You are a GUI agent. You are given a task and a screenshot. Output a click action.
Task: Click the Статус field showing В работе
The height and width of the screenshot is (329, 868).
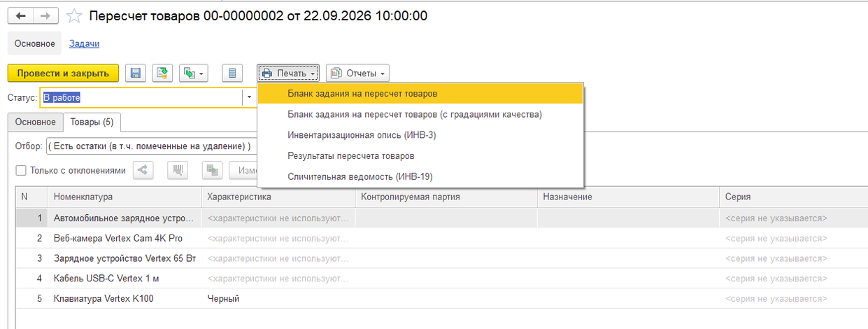141,97
